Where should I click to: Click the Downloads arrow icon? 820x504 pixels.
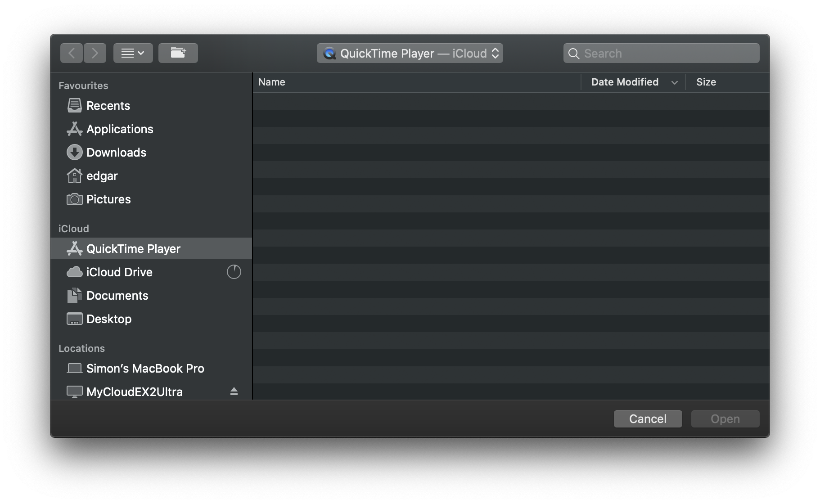[75, 152]
